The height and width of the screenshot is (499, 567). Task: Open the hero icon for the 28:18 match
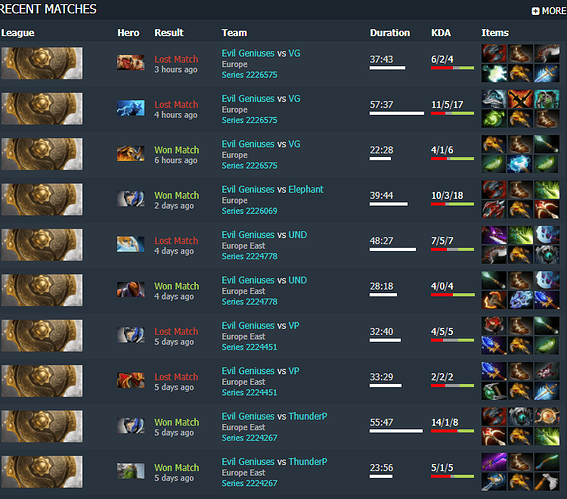pyautogui.click(x=131, y=290)
